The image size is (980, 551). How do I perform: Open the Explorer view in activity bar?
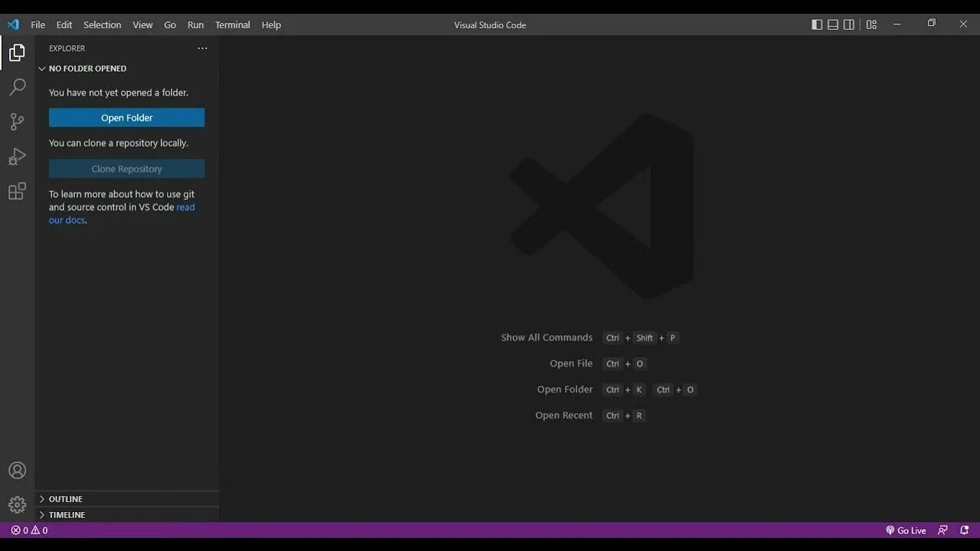17,53
